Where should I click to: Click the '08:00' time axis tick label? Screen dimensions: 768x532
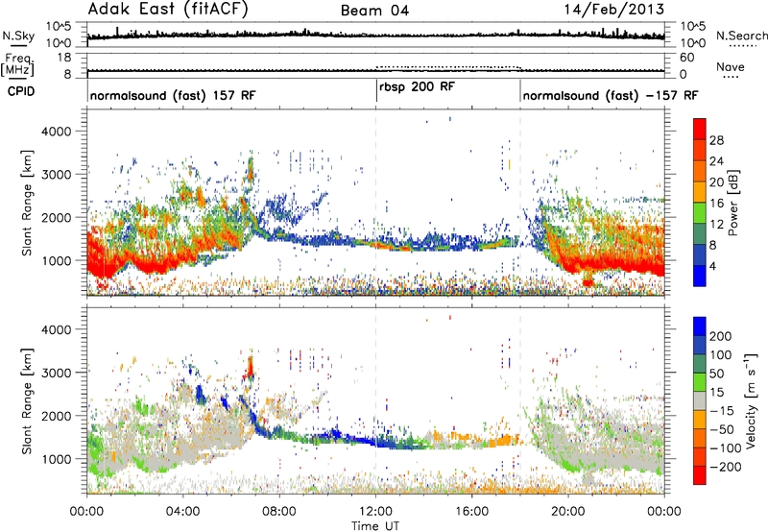pyautogui.click(x=279, y=512)
